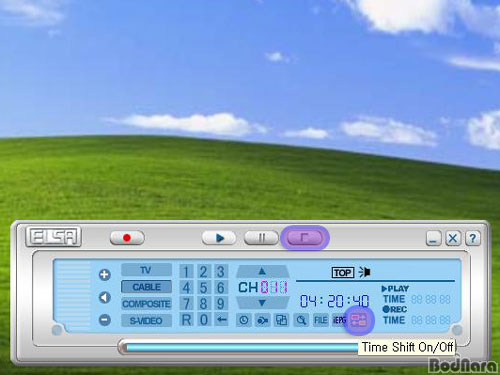Tap keypad digit 4
This screenshot has width=500, height=375.
(186, 287)
